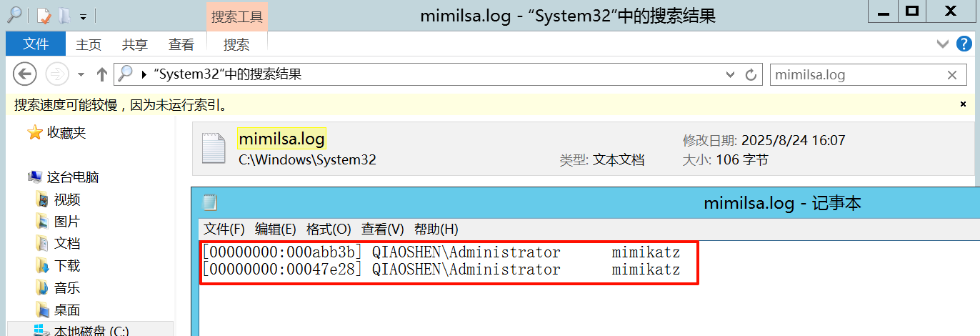This screenshot has height=336, width=980.
Task: Select the mimilsa.log file icon in results
Action: click(x=213, y=148)
